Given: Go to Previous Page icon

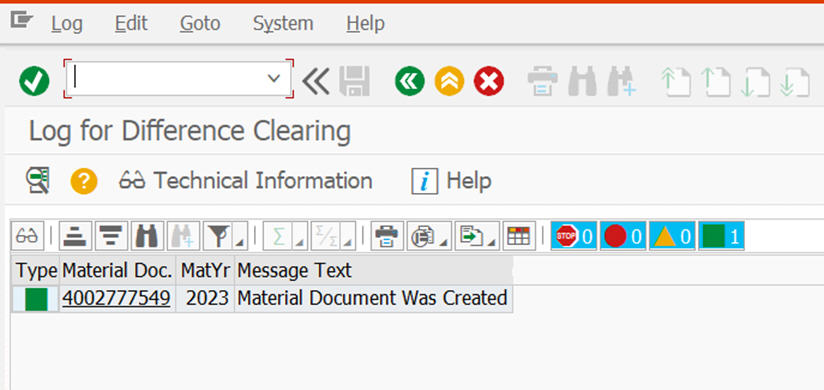Looking at the screenshot, I should click(716, 83).
